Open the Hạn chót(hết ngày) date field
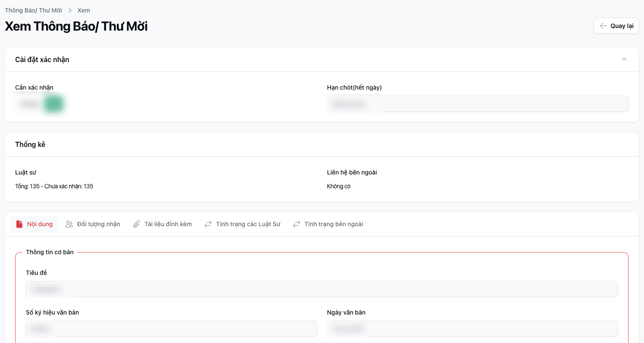 (477, 104)
